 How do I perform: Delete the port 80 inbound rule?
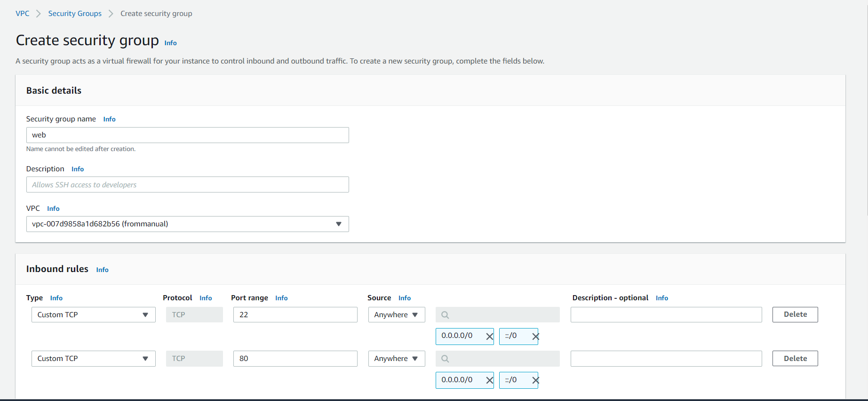coord(795,359)
